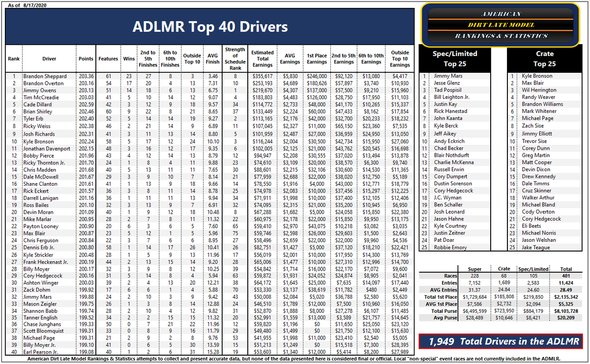The width and height of the screenshot is (590, 364).
Task: Select driver Devin Moran
Action: [x=38, y=212]
